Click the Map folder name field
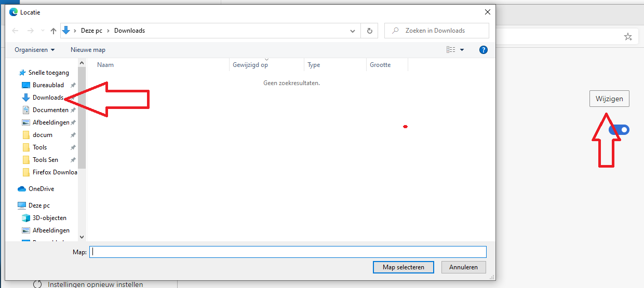 tap(288, 252)
